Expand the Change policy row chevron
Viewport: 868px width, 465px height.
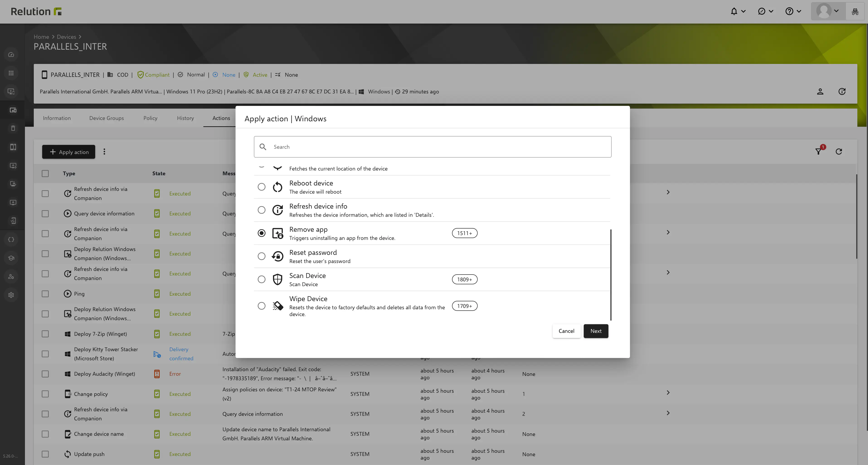pos(668,392)
